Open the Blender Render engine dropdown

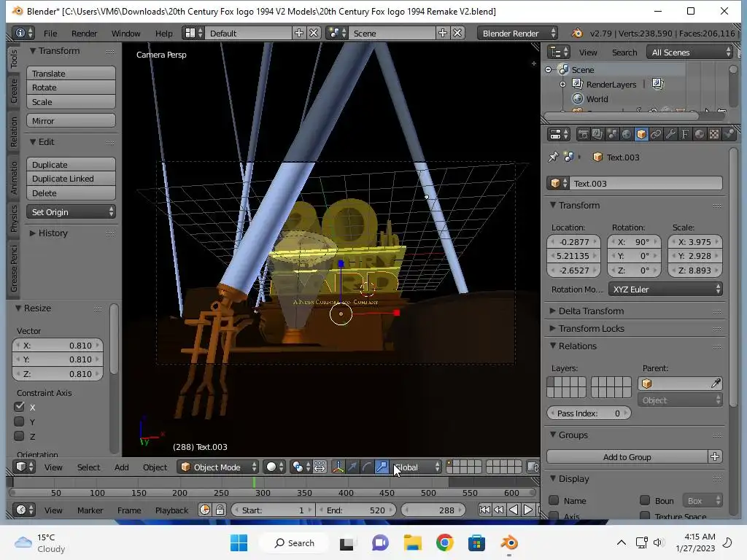click(x=518, y=34)
